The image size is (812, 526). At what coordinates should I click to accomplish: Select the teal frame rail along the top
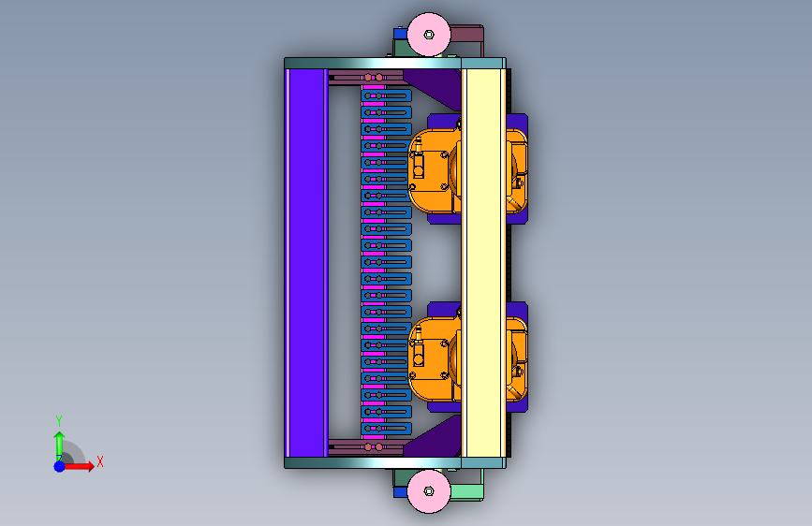click(395, 63)
